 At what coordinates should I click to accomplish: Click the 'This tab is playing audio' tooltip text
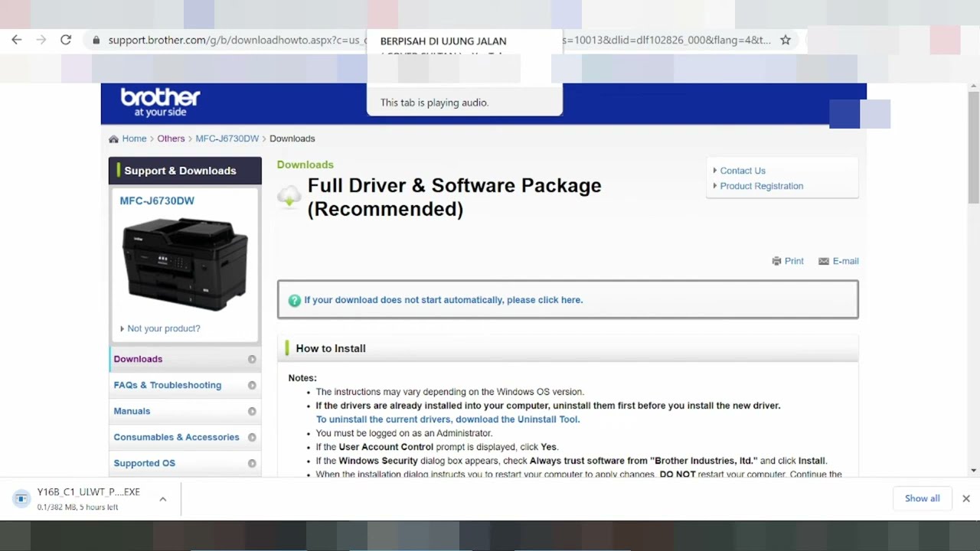pyautogui.click(x=434, y=103)
